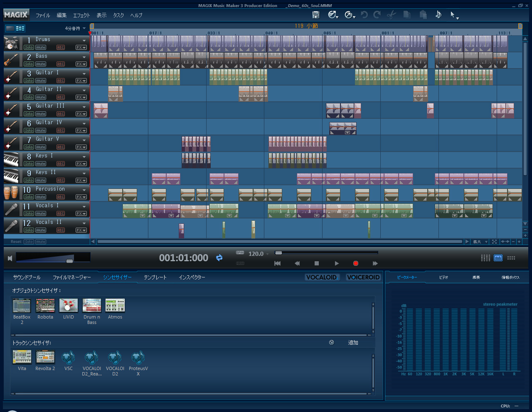The height and width of the screenshot is (412, 532).
Task: Click the Copy objects icon
Action: click(407, 15)
